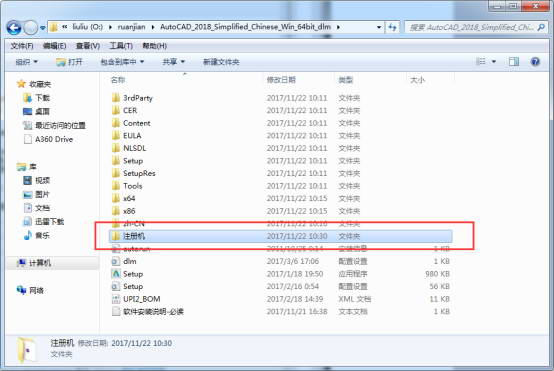Open the recent pages dropdown arrow

(42, 28)
